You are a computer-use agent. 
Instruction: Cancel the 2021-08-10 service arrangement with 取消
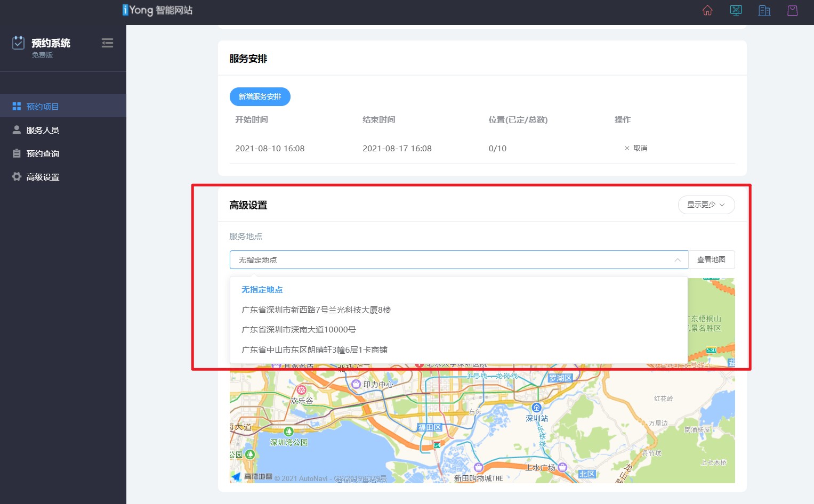click(636, 148)
